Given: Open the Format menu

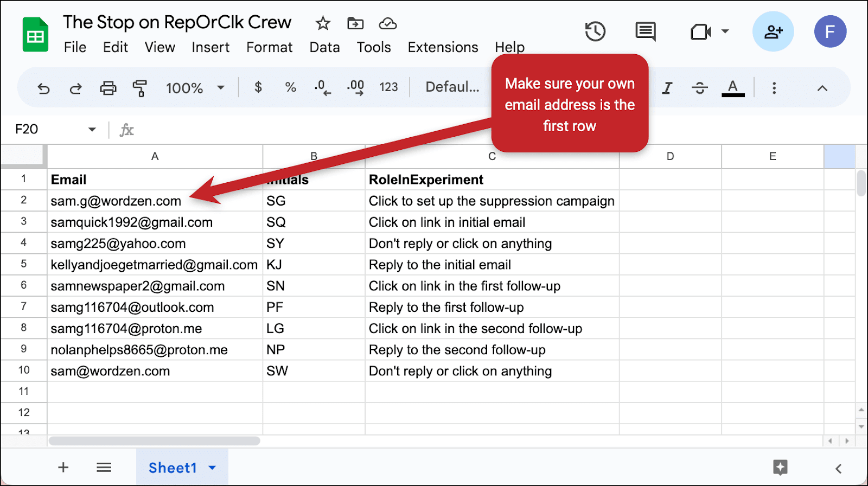Looking at the screenshot, I should [x=270, y=47].
